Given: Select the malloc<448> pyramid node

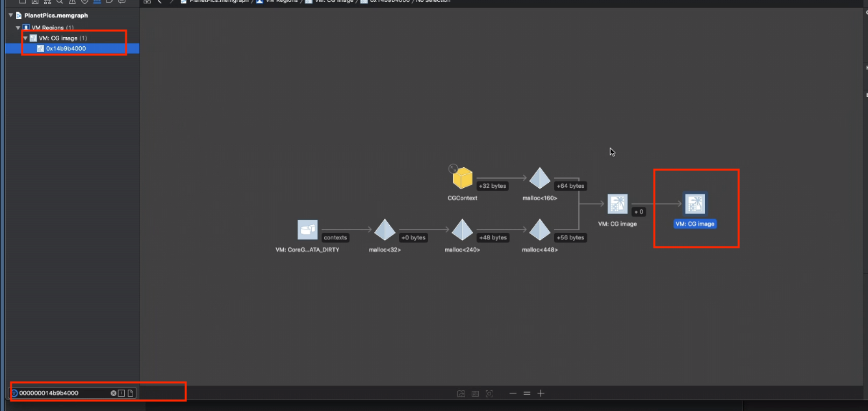Looking at the screenshot, I should tap(539, 230).
